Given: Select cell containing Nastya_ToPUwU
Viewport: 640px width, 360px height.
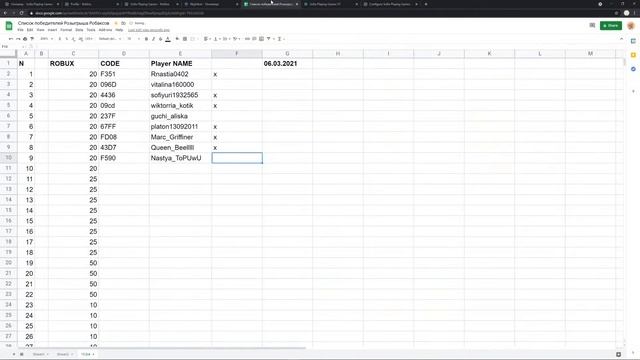Looking at the screenshot, I should [x=180, y=158].
